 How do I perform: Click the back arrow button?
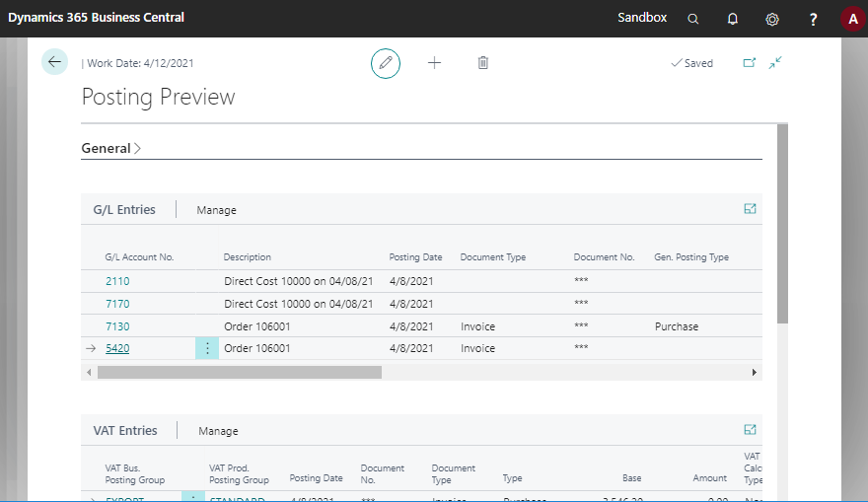pyautogui.click(x=54, y=62)
